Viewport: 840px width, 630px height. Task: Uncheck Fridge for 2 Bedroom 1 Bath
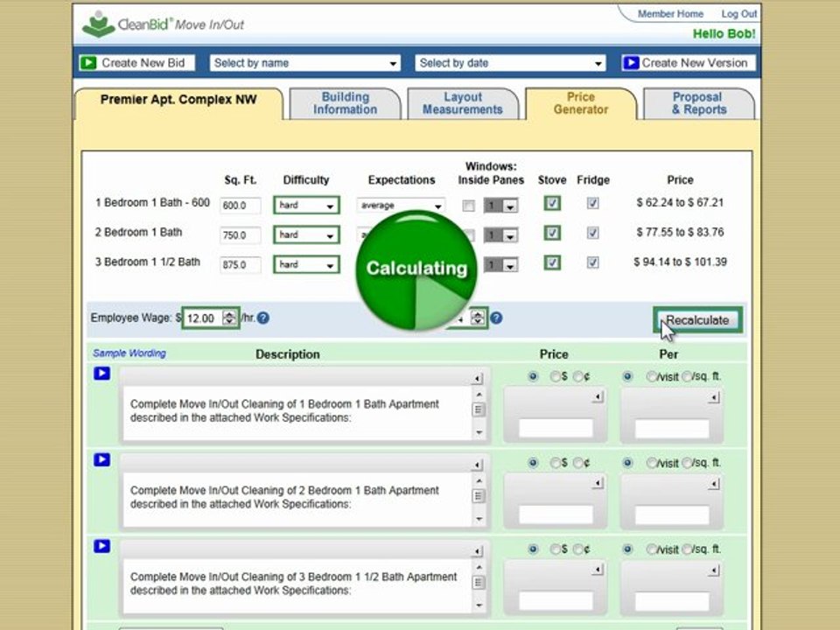[x=592, y=233]
